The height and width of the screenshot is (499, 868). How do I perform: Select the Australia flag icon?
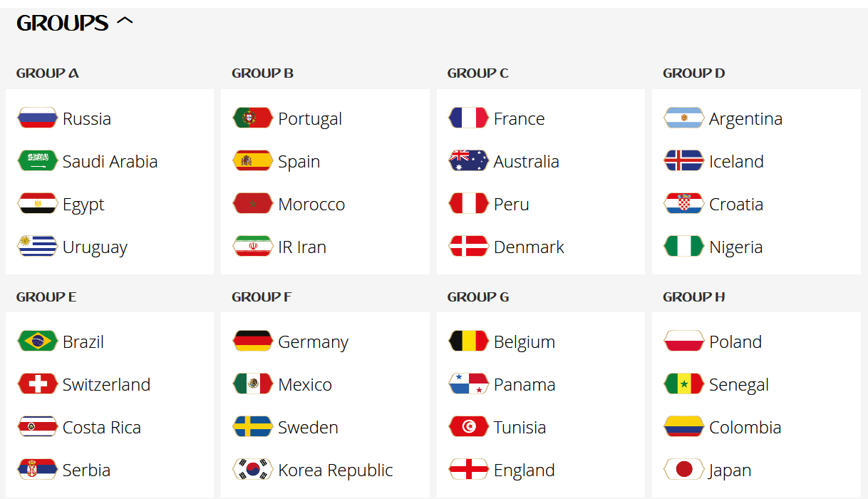click(x=469, y=161)
